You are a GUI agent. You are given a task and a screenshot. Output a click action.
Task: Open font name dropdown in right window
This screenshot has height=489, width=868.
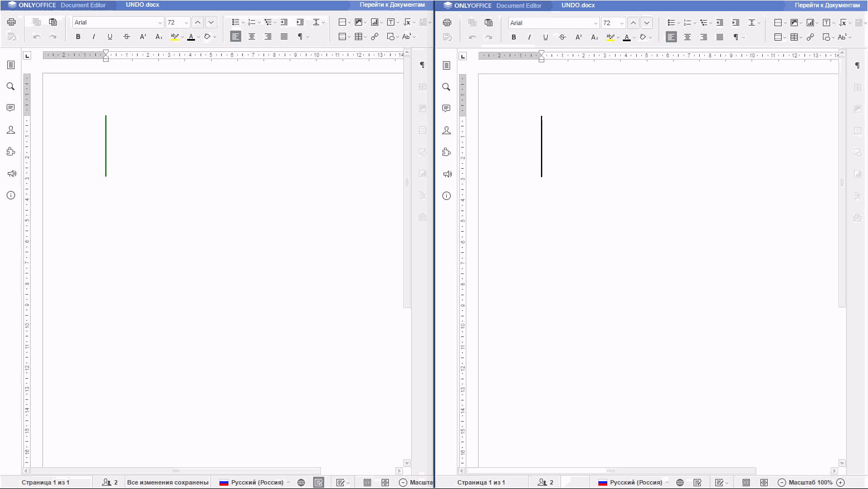click(x=596, y=23)
